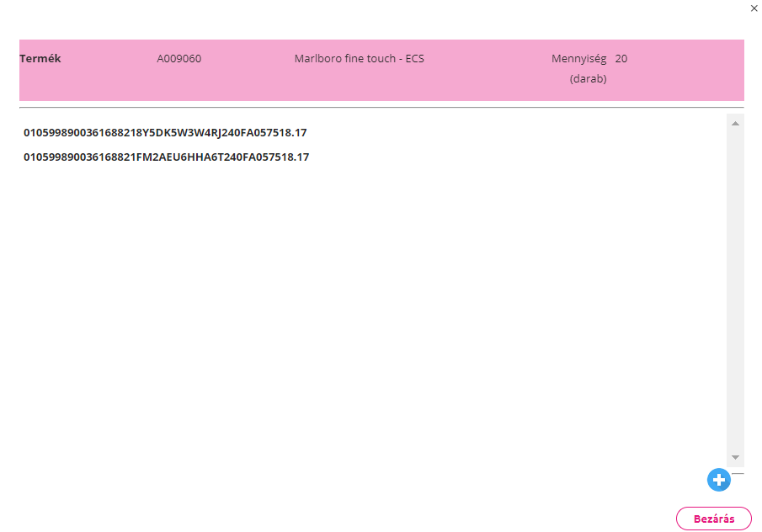This screenshot has height=532, width=762.
Task: Click product code A009060
Action: [179, 59]
